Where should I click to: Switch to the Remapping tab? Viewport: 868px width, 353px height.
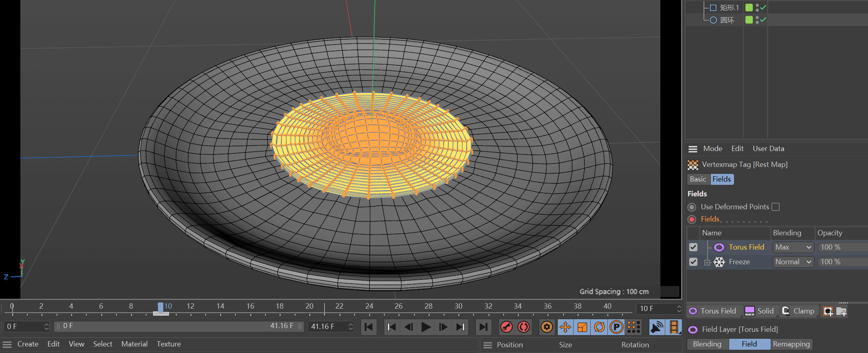click(791, 344)
